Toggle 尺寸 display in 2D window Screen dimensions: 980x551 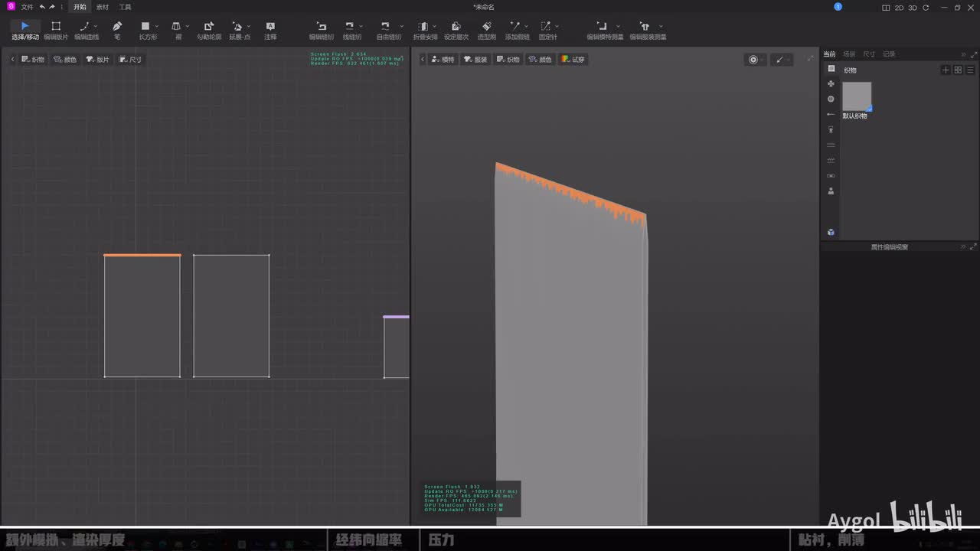pos(130,59)
